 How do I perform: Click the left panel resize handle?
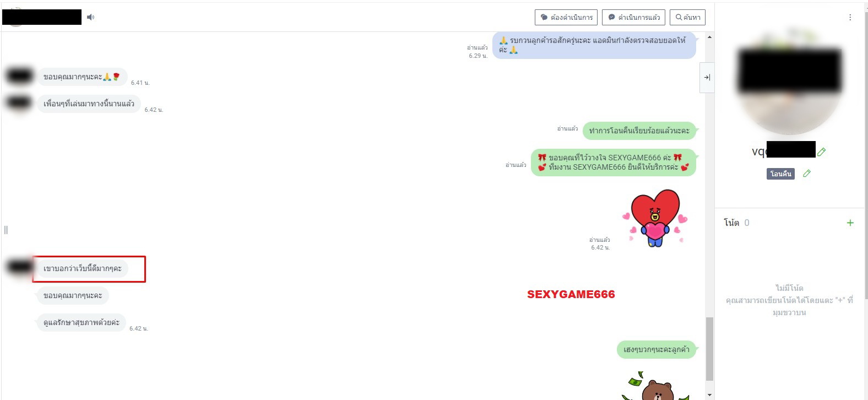(x=6, y=230)
